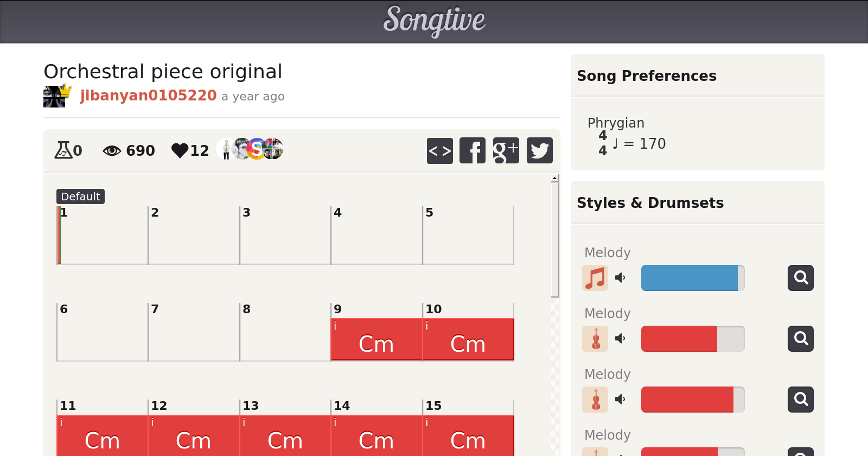Screen dimensions: 868x456
Task: Open search for second Melody style
Action: [x=800, y=339]
